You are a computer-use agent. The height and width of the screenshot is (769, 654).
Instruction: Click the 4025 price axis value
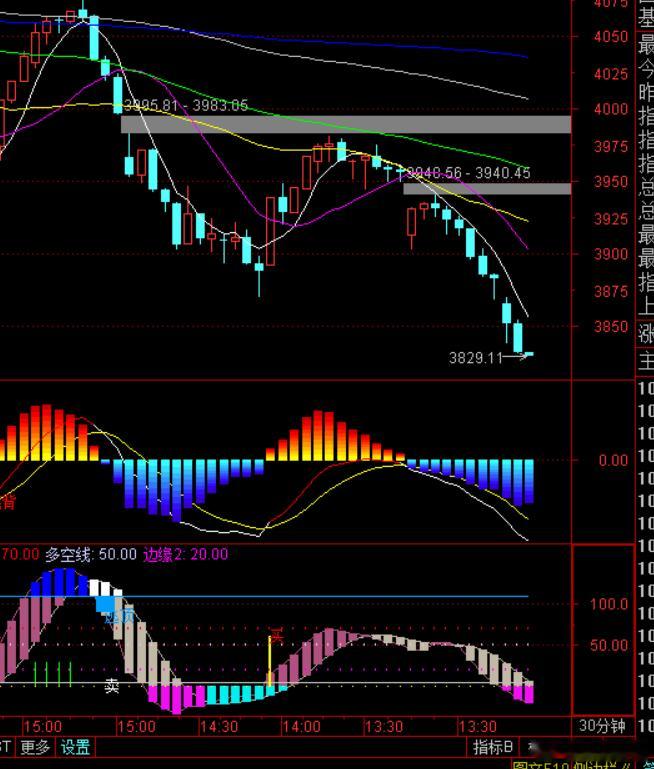click(611, 74)
